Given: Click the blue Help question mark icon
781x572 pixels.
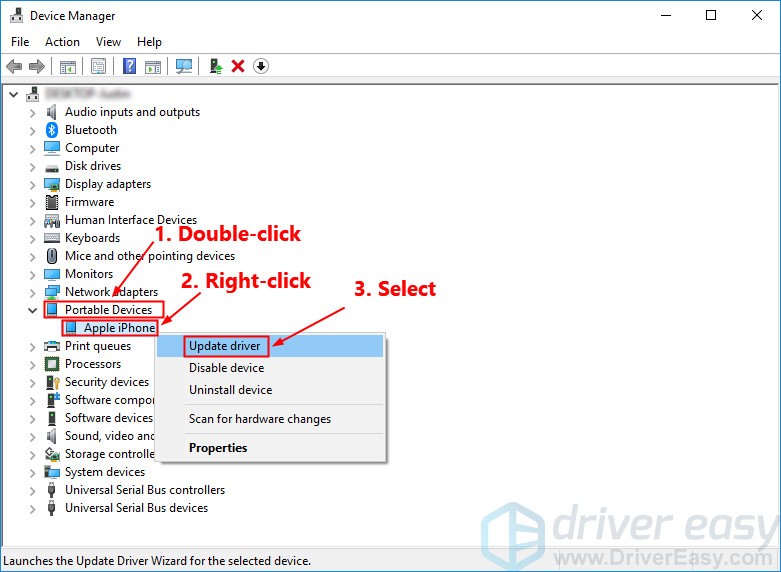Looking at the screenshot, I should [129, 66].
